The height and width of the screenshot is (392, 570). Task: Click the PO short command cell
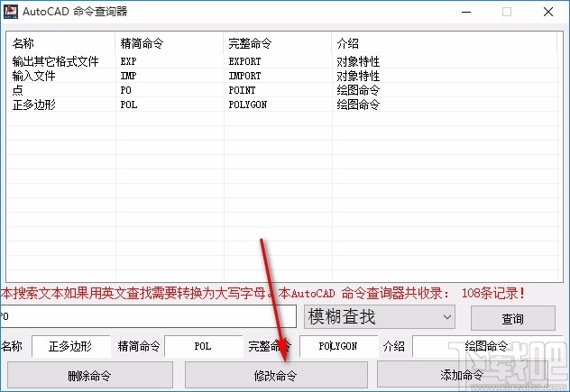(x=125, y=90)
